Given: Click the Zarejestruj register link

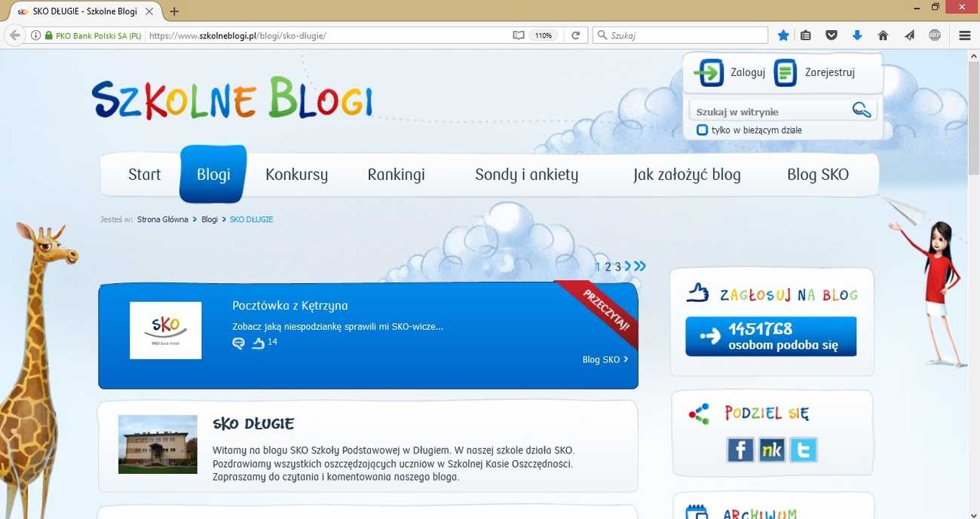Looking at the screenshot, I should [x=829, y=73].
